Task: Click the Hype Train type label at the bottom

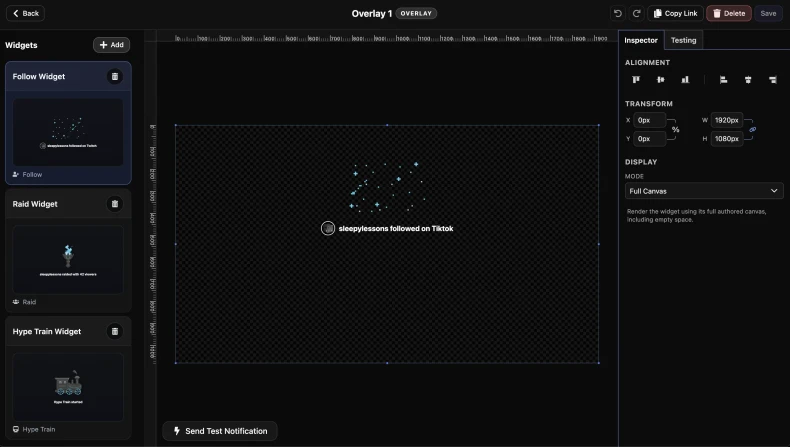Action: tap(39, 429)
